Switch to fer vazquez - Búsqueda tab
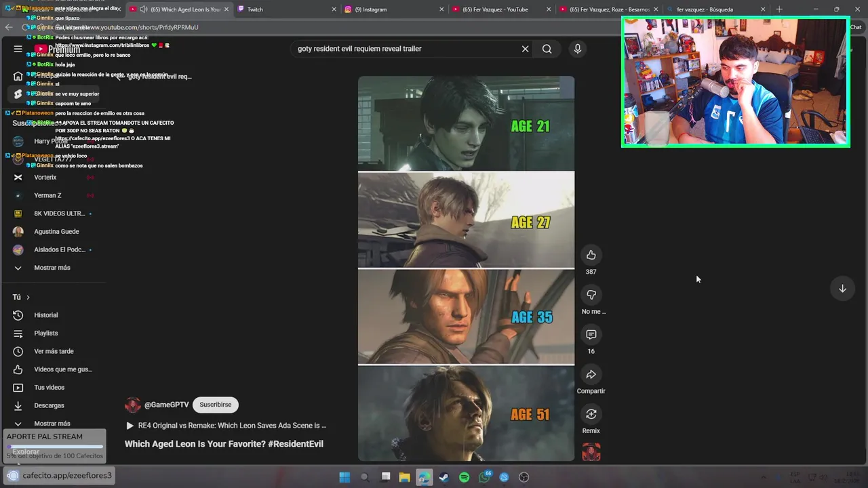Screen dimensions: 868x488 (x=715, y=9)
